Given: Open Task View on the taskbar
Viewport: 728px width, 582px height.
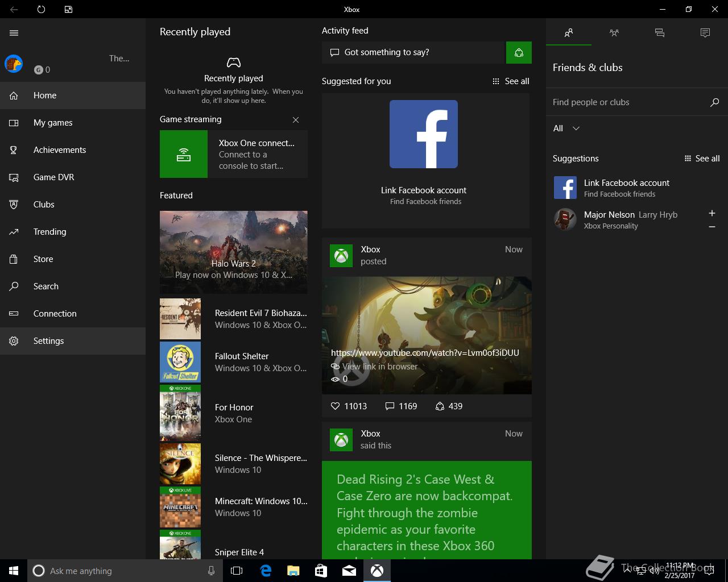Looking at the screenshot, I should point(237,571).
